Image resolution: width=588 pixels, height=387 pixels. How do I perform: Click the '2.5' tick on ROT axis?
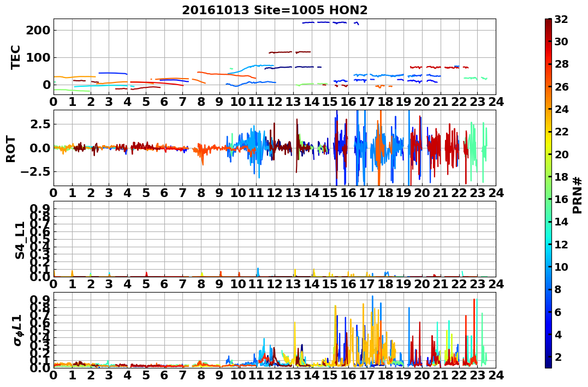tap(40, 124)
